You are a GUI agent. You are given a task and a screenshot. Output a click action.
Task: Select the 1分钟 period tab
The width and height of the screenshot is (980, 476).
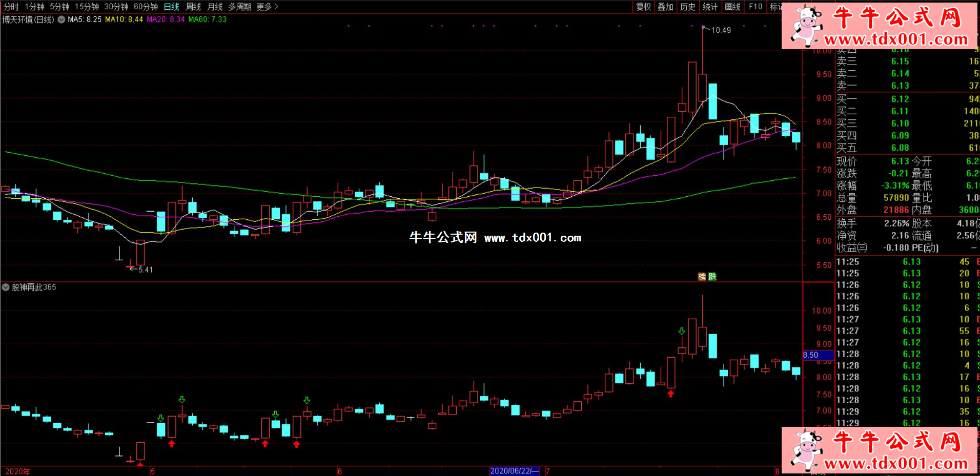pyautogui.click(x=34, y=7)
